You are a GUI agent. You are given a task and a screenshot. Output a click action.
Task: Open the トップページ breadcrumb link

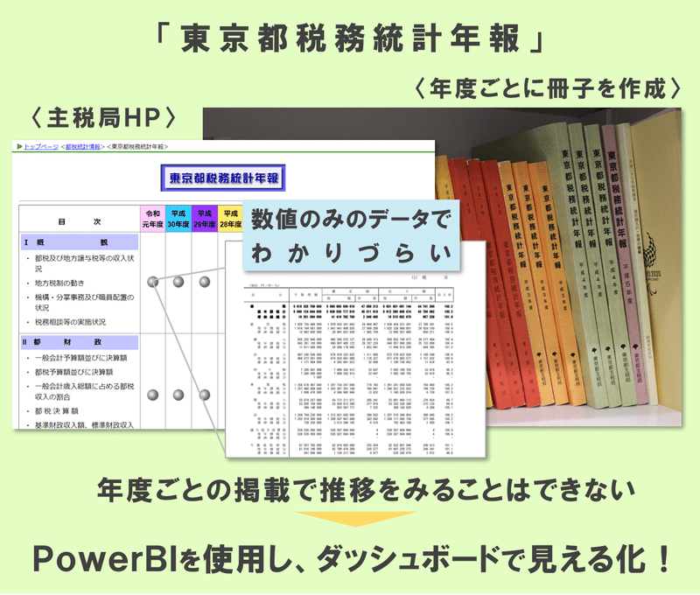point(41,146)
